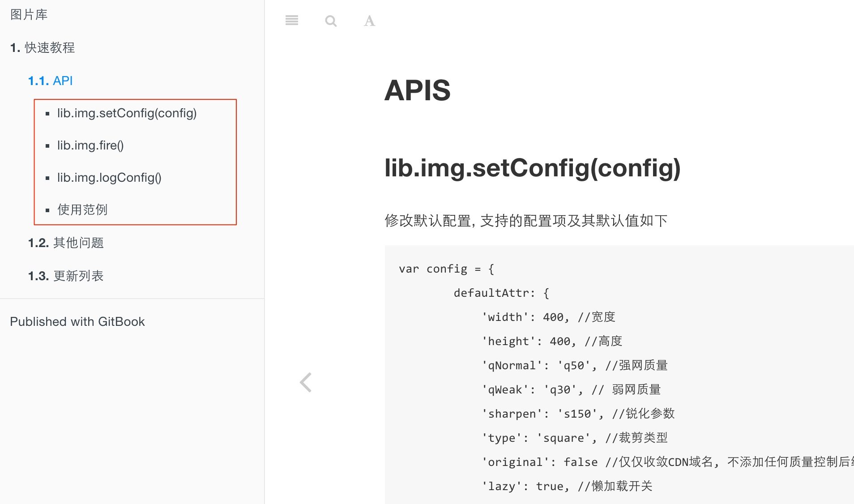
Task: Click the 'lazy': true code line
Action: click(567, 486)
